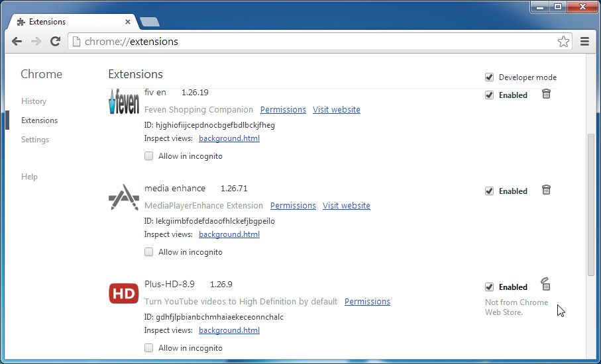Click the chrome://extensions address bar
The width and height of the screenshot is (601, 364).
[x=319, y=41]
